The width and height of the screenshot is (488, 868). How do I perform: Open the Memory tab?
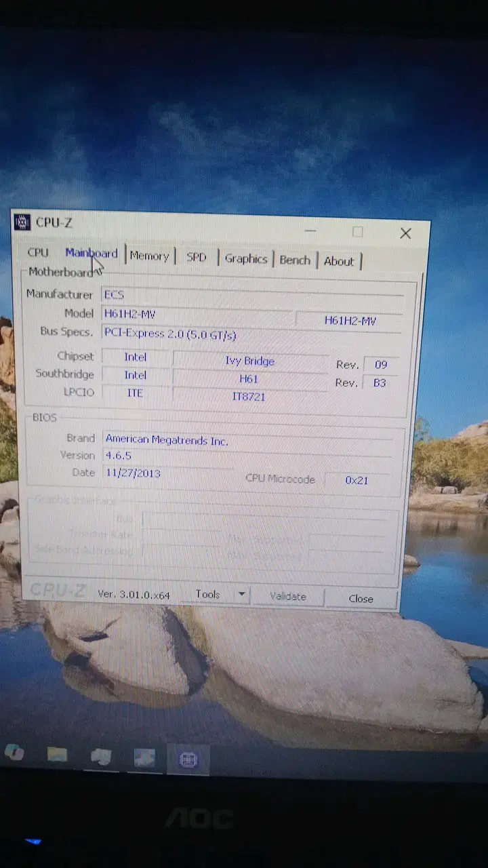[x=149, y=256]
